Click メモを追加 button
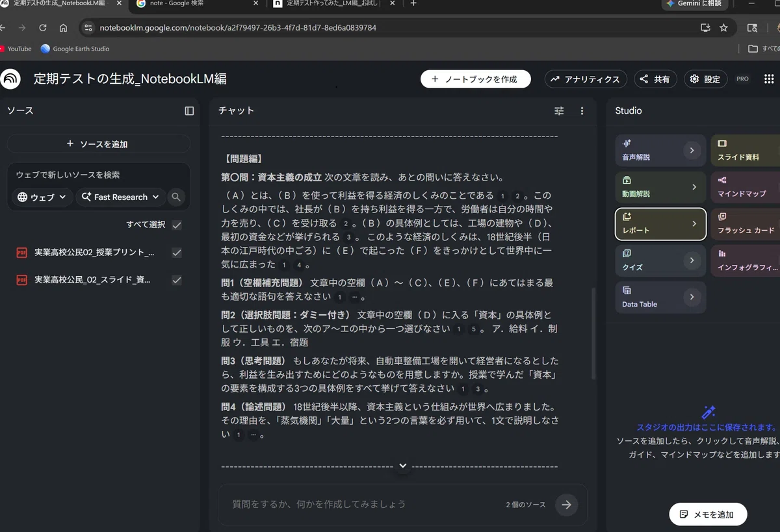 [x=708, y=514]
